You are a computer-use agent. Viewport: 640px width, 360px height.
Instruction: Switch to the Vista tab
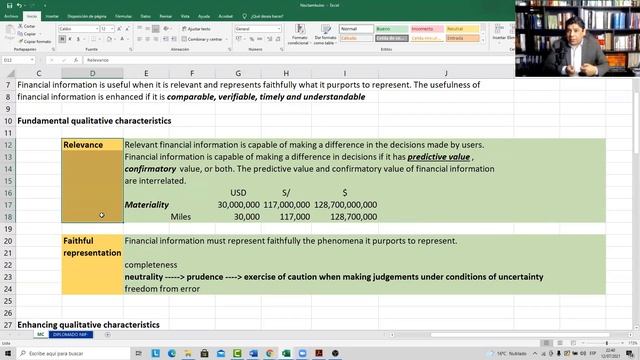click(x=185, y=16)
